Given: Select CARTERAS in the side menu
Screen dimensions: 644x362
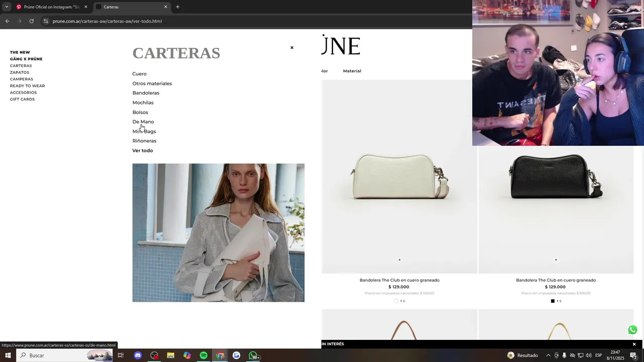Looking at the screenshot, I should coord(21,66).
